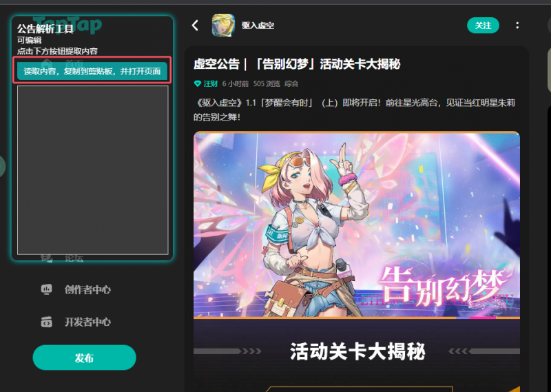551x392 pixels.
Task: Select the 综合 category tag
Action: point(291,83)
